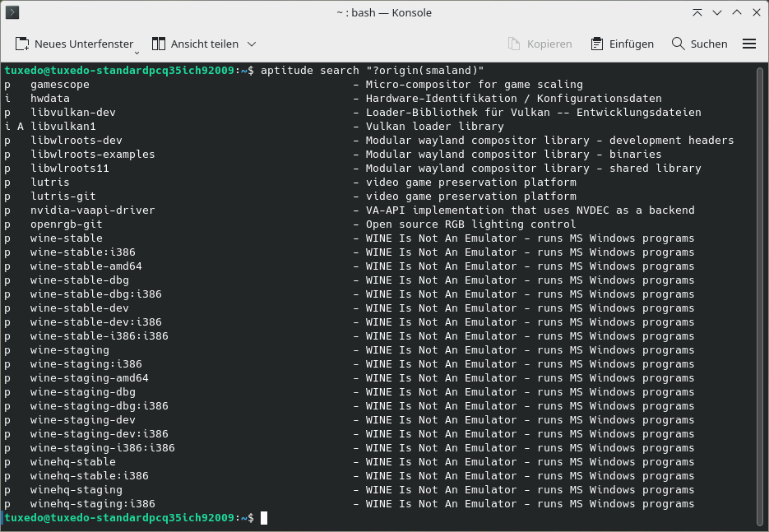This screenshot has height=532, width=769.
Task: Minimize the Konsole window
Action: (x=717, y=13)
